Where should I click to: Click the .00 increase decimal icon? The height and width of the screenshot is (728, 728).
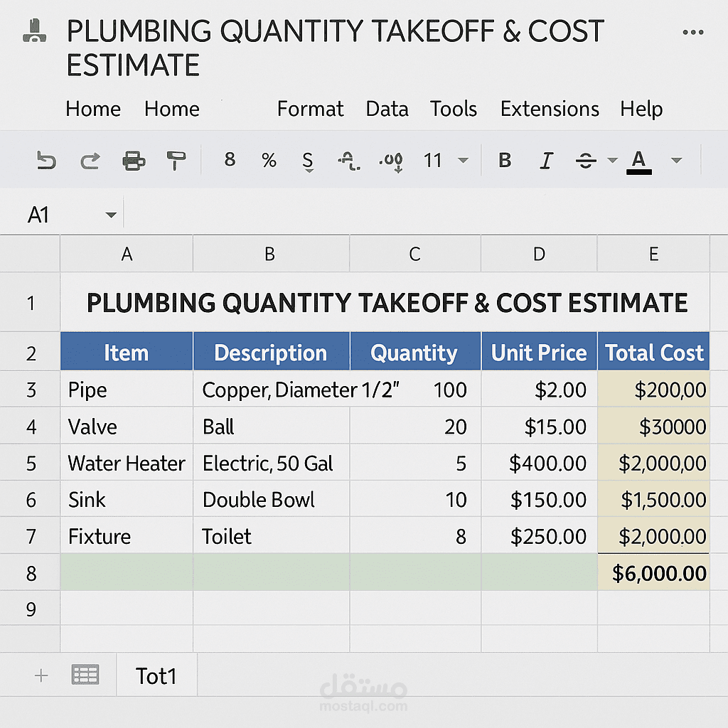pos(391,161)
